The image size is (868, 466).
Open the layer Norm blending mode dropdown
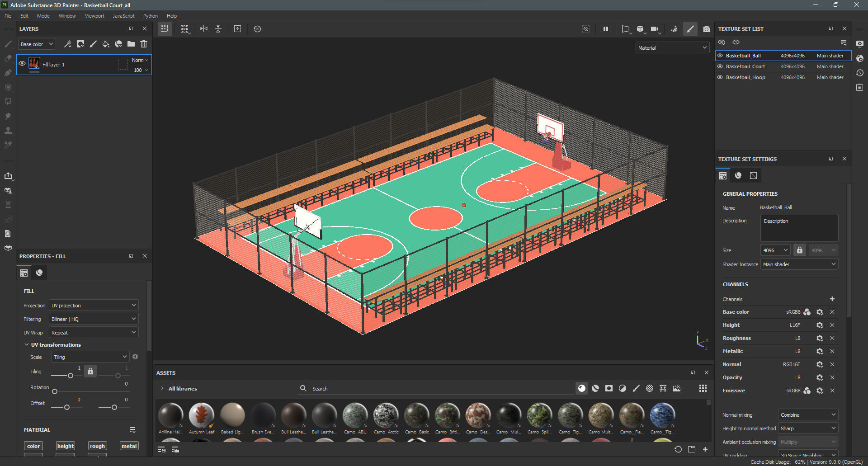click(x=140, y=60)
